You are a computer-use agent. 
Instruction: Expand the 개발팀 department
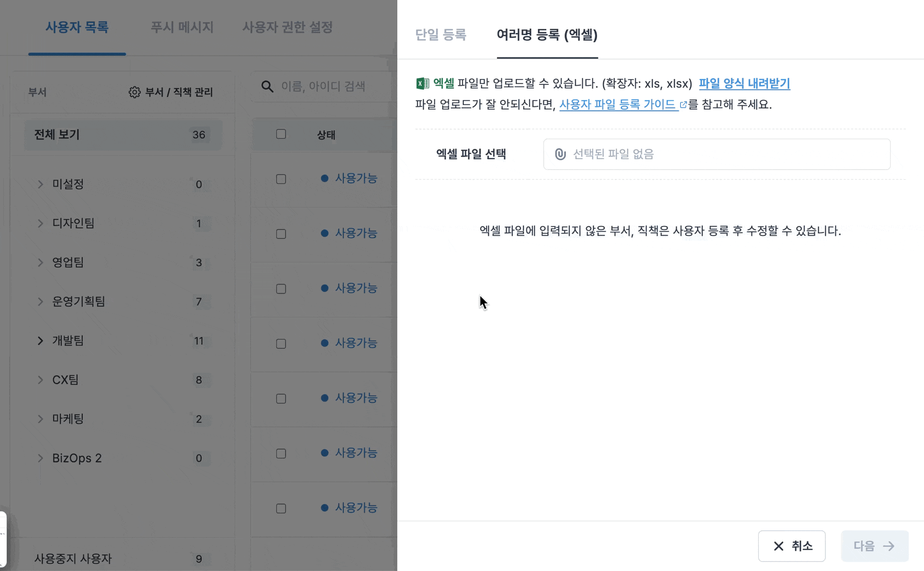[x=41, y=341]
